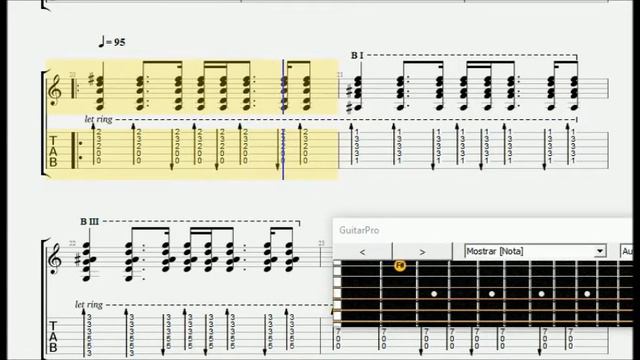The width and height of the screenshot is (640, 360).
Task: Click the previous '<' button in GuitarPro fretboard panel
Action: pyautogui.click(x=362, y=252)
